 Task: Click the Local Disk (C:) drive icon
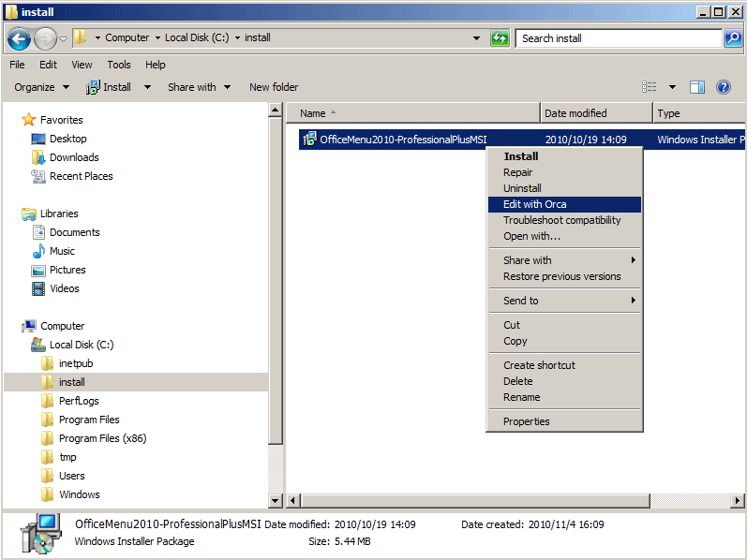pyautogui.click(x=38, y=345)
